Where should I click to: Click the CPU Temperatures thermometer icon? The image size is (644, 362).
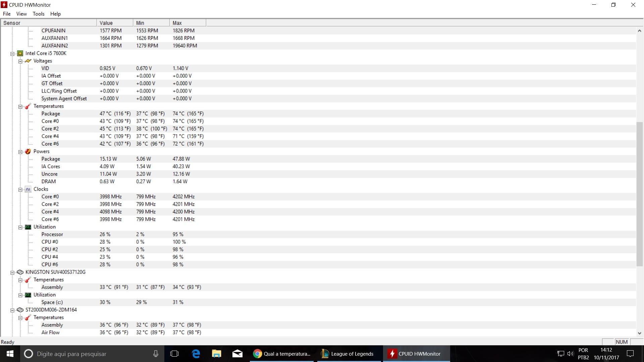coord(28,106)
